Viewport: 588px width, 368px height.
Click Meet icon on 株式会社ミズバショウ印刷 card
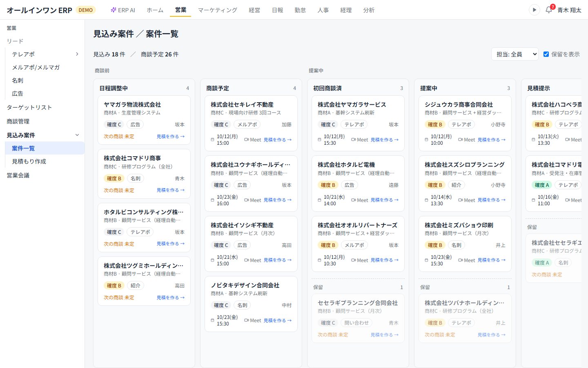461,260
